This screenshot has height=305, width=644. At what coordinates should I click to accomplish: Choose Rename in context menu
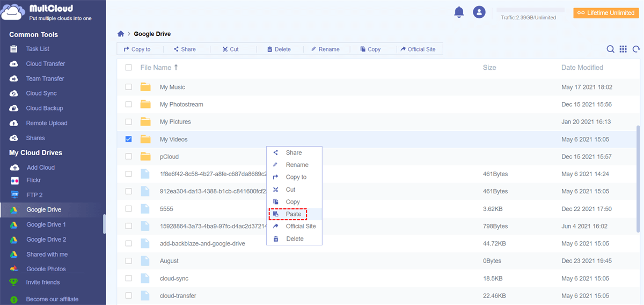pyautogui.click(x=294, y=165)
